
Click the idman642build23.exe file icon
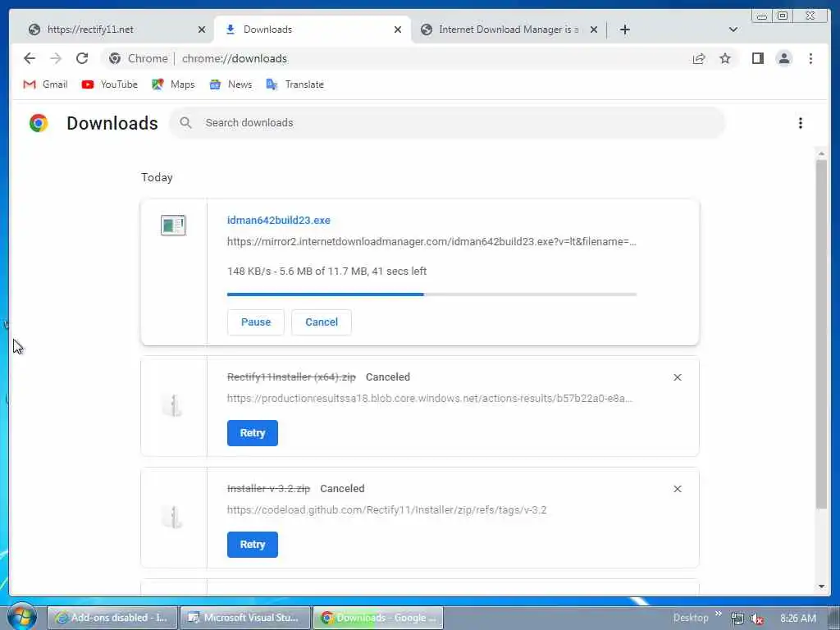pos(173,225)
